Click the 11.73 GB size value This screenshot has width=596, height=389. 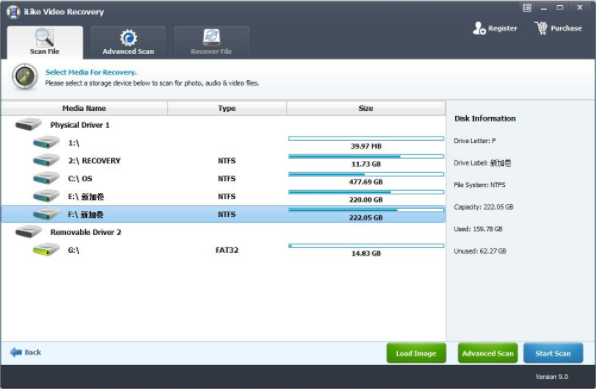[x=366, y=164]
